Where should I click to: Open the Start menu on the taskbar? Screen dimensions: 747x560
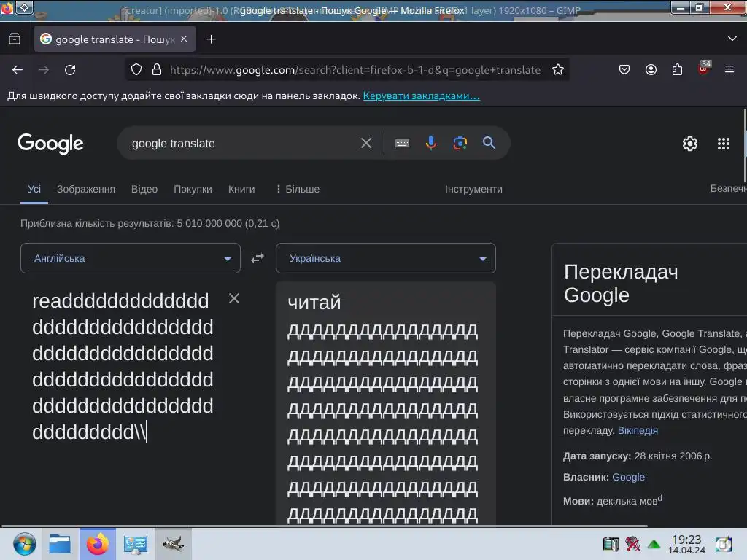click(x=24, y=544)
